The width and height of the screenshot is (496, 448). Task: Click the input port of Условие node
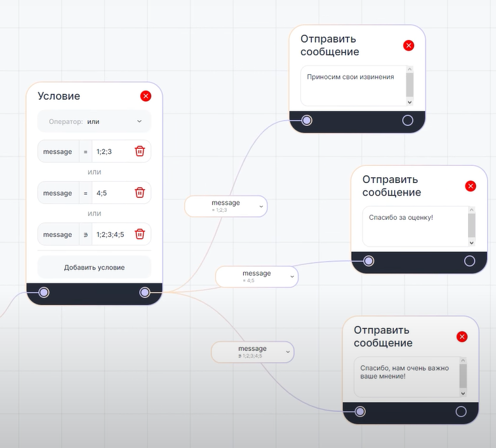point(43,292)
